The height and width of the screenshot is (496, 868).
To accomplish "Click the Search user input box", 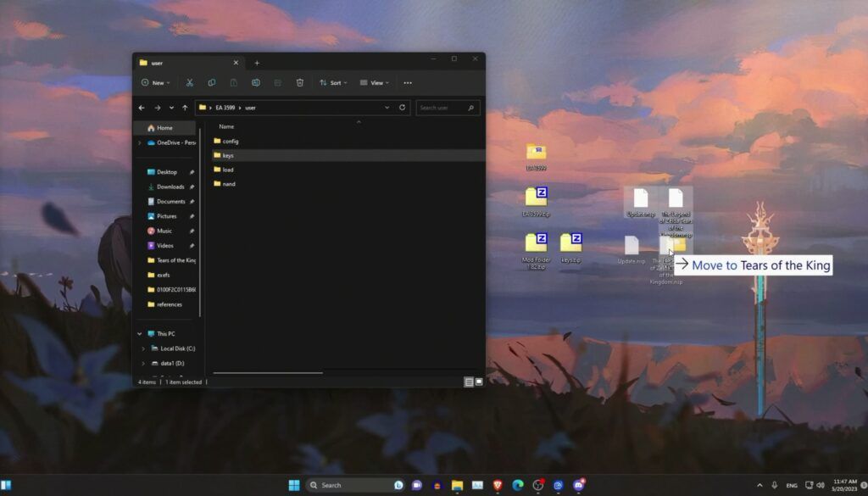I will tap(441, 108).
